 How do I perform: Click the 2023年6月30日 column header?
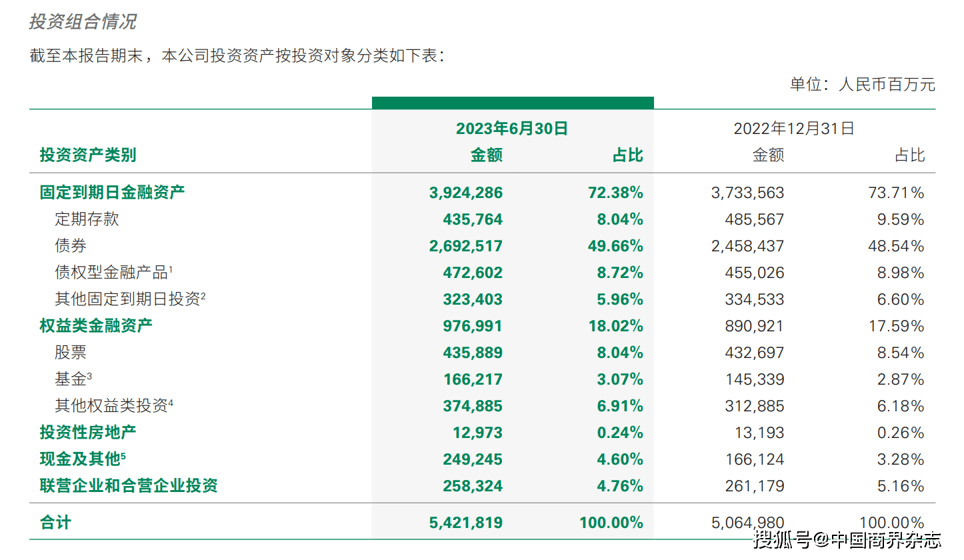click(511, 129)
